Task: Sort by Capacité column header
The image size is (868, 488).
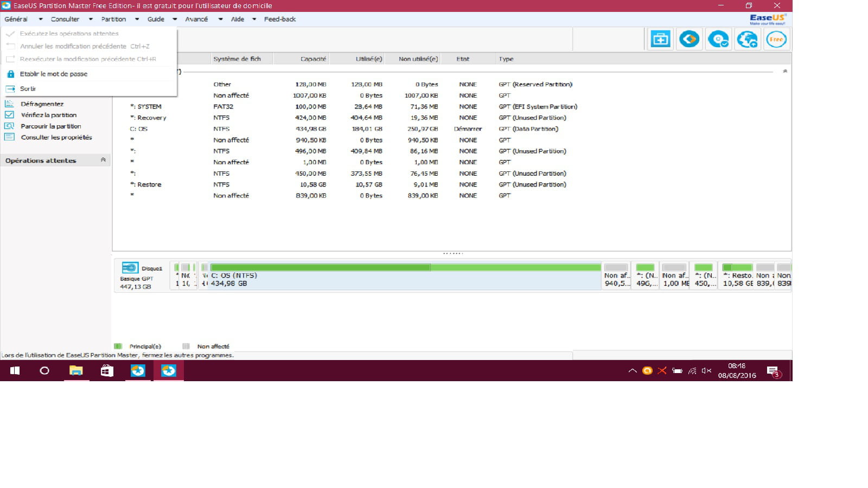Action: (301, 59)
